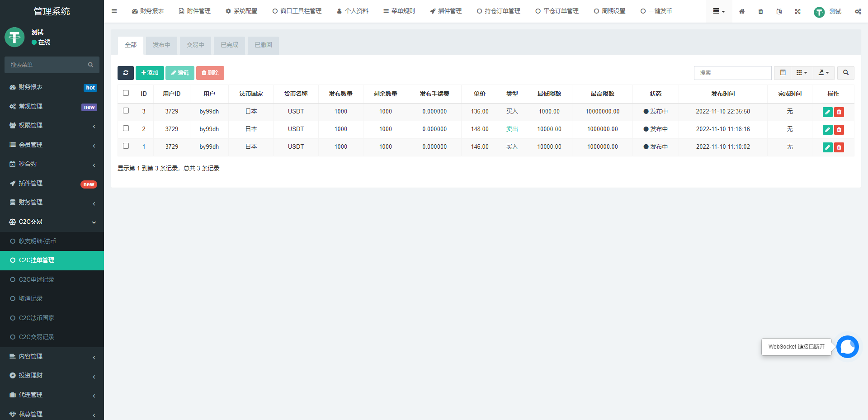Delete order ID 1 with trash icon
The width and height of the screenshot is (868, 420).
(839, 147)
